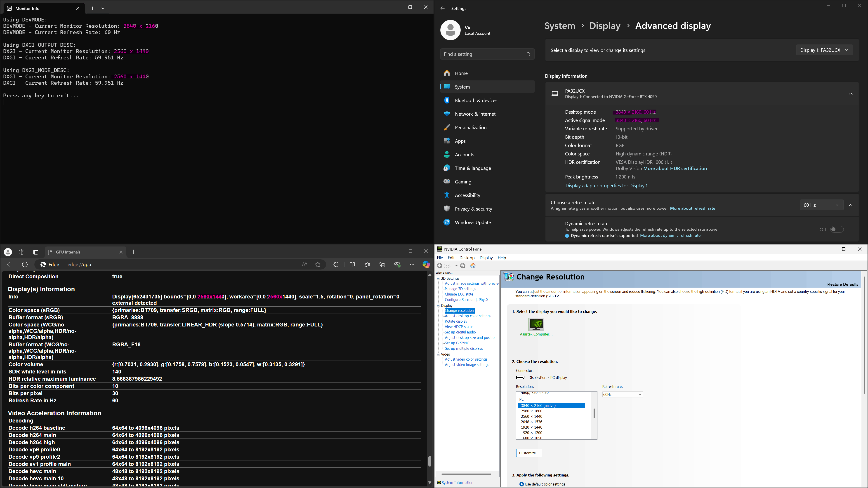Open Edge extensions puzzle icon
Viewport: 868px width, 488px height.
click(336, 264)
